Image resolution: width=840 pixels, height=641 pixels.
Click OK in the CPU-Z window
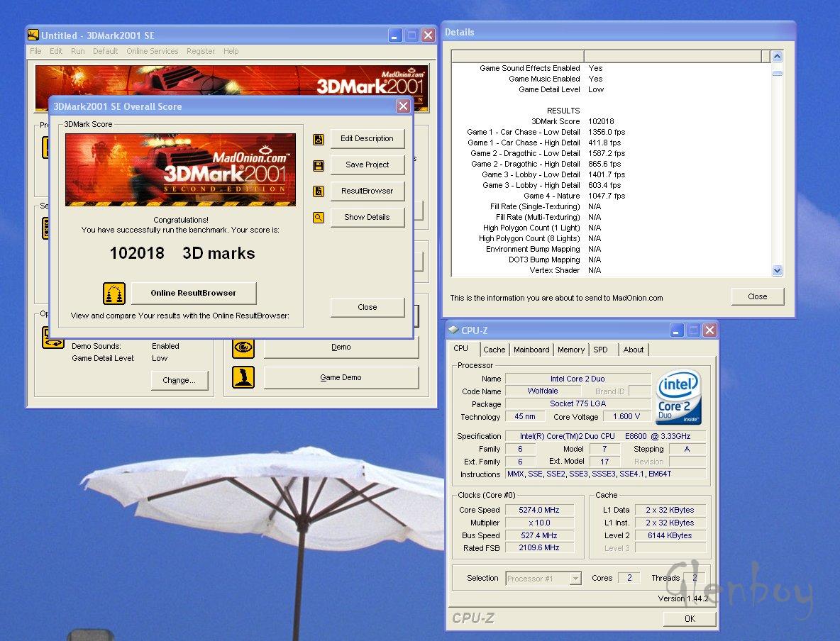click(690, 619)
